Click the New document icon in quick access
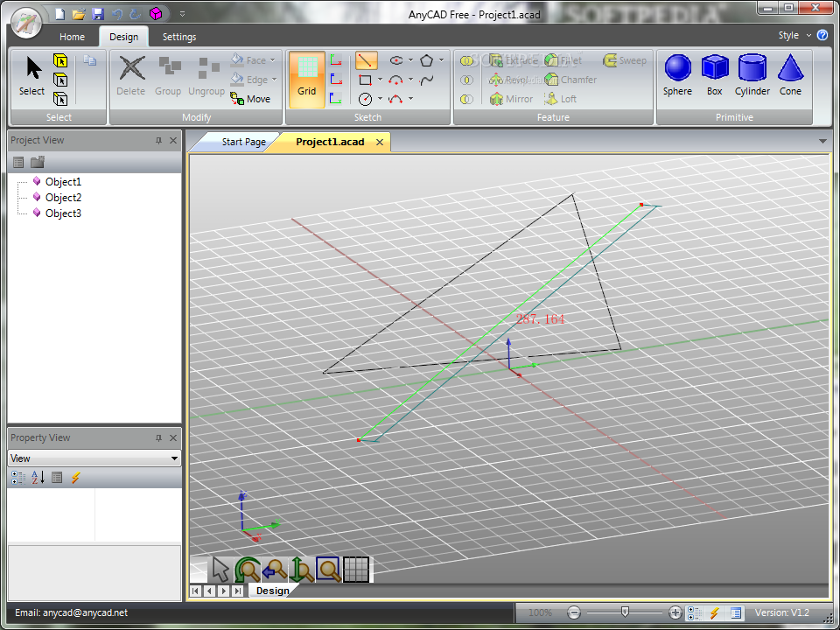The image size is (840, 630). [60, 14]
